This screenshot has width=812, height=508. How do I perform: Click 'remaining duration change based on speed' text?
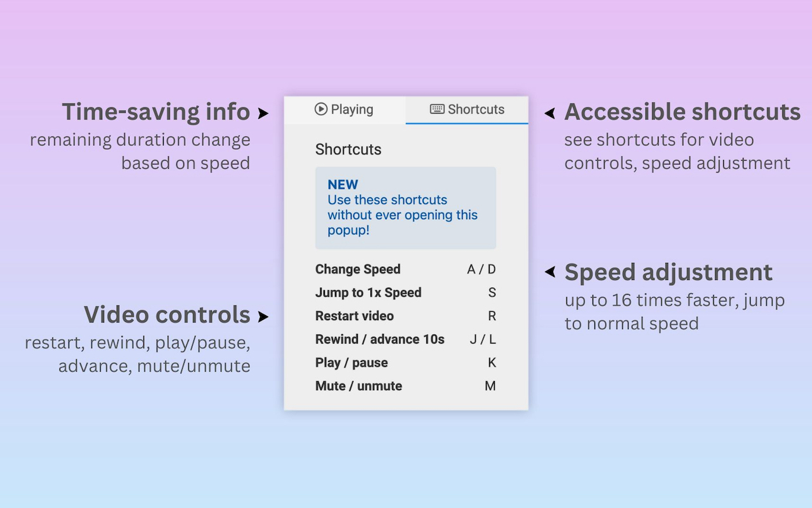pos(140,151)
